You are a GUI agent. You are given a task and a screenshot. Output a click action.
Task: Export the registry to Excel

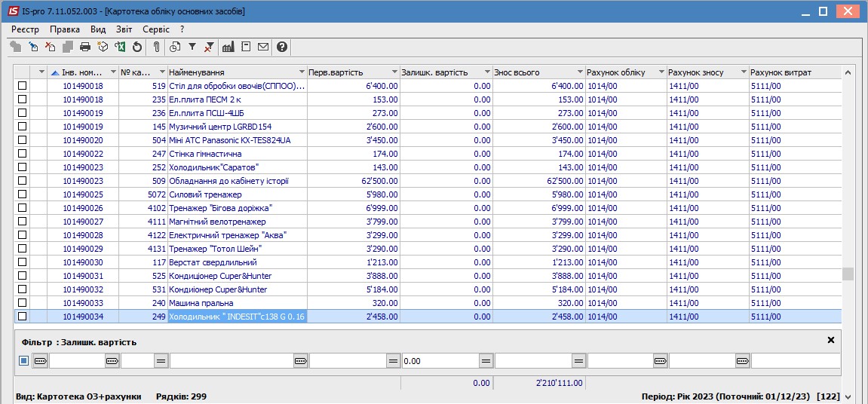point(120,47)
